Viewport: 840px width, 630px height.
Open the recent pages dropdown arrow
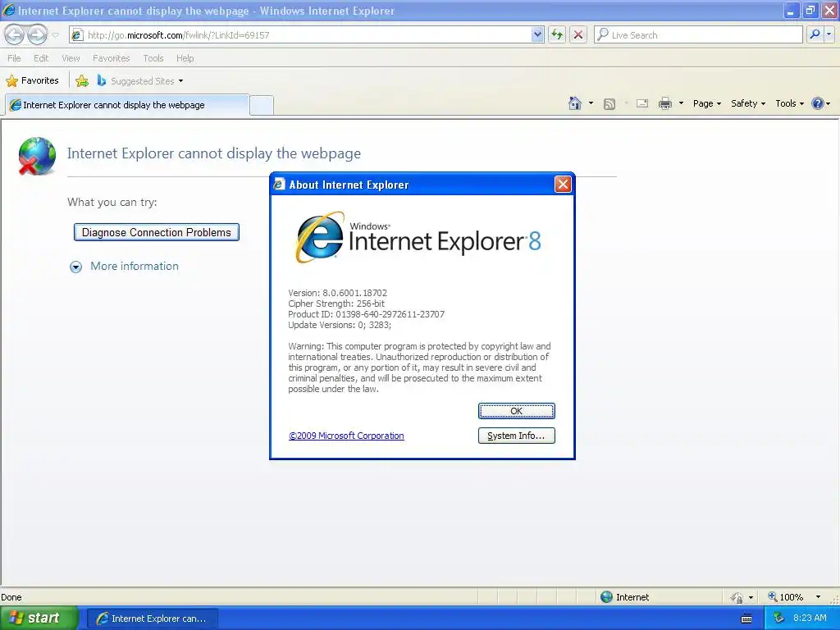[x=55, y=35]
